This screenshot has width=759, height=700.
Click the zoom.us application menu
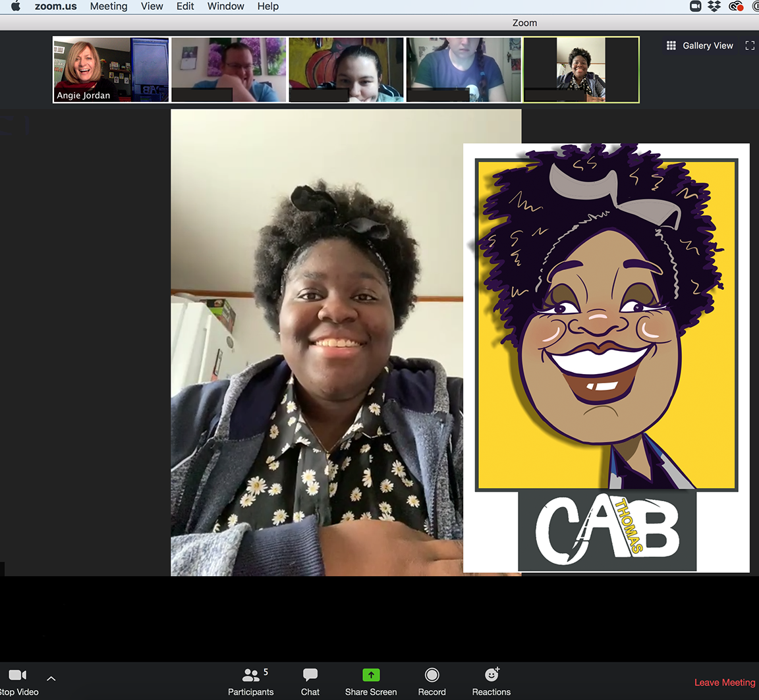coord(55,7)
